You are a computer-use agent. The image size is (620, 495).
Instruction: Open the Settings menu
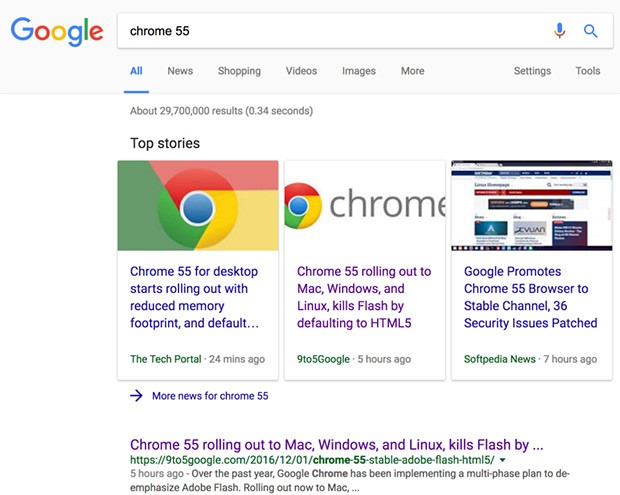tap(532, 71)
